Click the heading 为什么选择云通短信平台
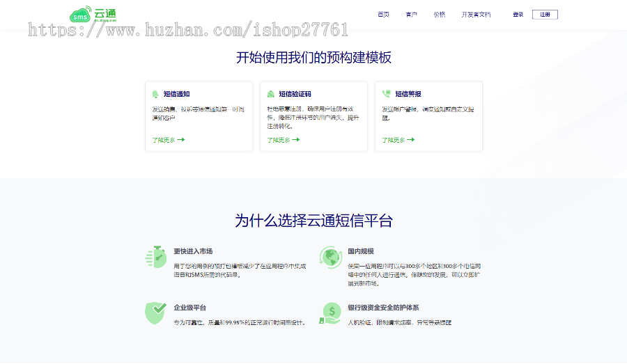Screen dimensions: 627x364 point(313,221)
